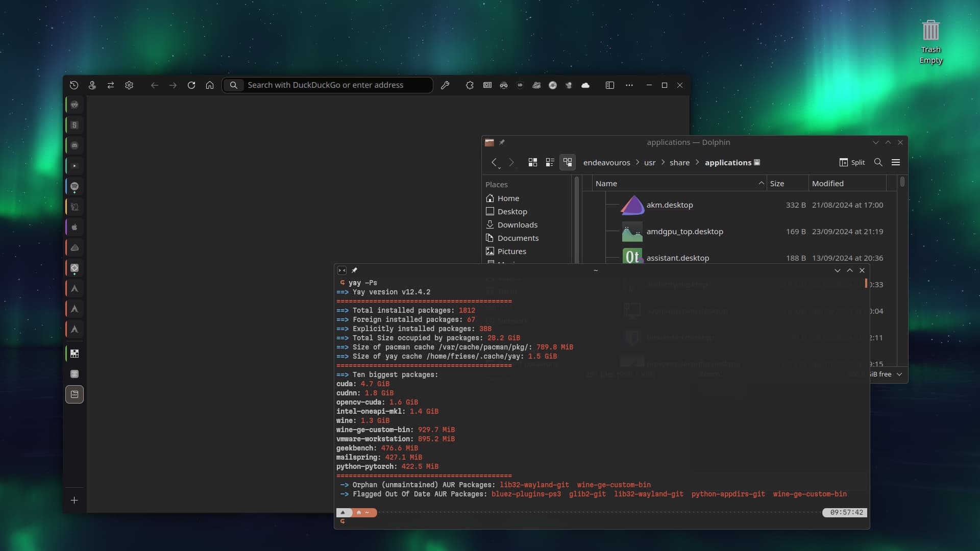Image resolution: width=980 pixels, height=551 pixels.
Task: Open the extensions puzzle-piece icon
Action: (x=470, y=85)
